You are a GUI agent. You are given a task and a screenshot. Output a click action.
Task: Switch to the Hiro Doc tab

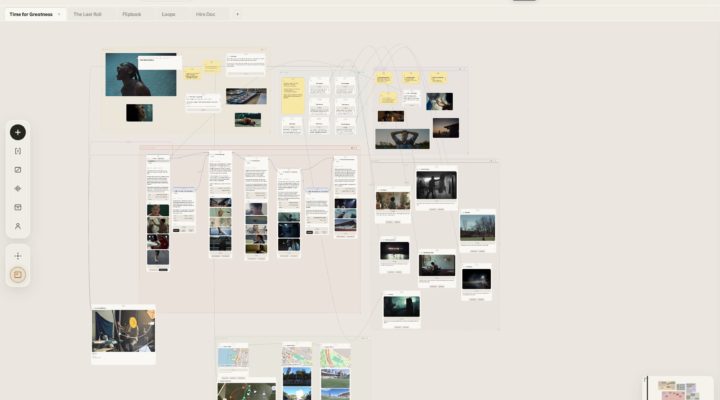pyautogui.click(x=205, y=14)
